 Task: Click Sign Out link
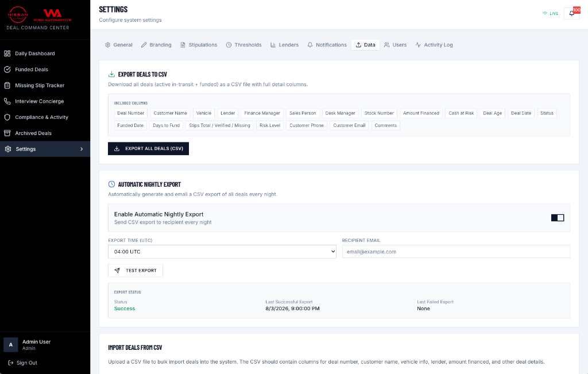click(22, 363)
